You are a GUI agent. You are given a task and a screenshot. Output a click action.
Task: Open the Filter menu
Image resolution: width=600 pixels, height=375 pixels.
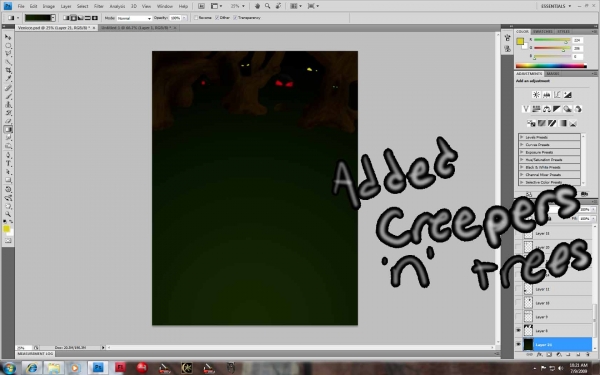99,6
